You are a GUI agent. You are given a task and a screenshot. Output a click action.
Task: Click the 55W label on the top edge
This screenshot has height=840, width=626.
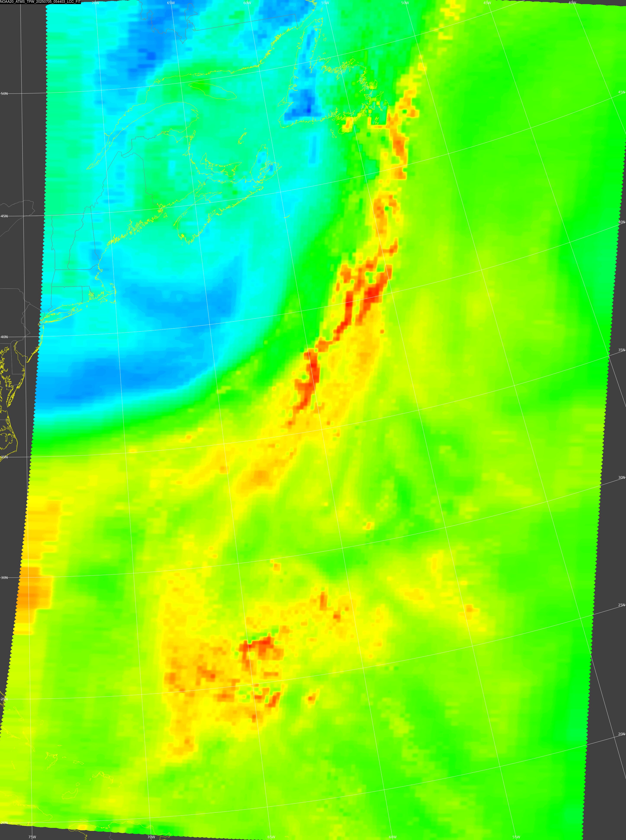point(325,3)
